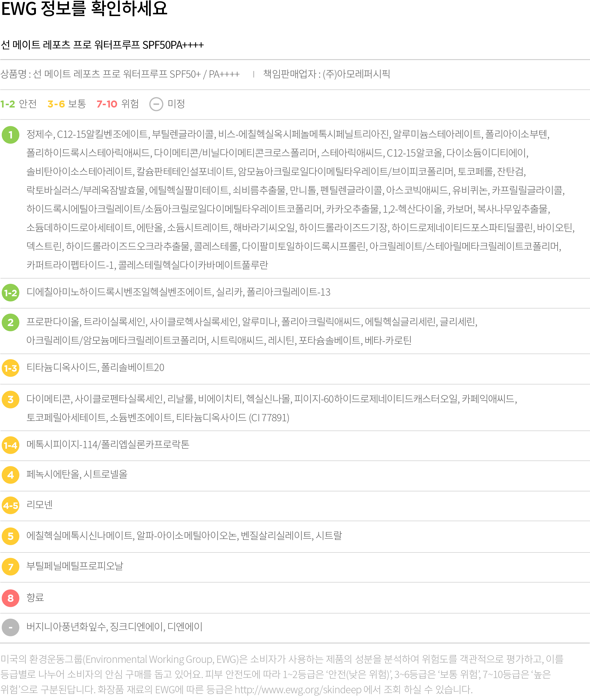This screenshot has width=590, height=700.
Task: Click the heading EWG 정보를 확인하세요
Action: pyautogui.click(x=84, y=8)
